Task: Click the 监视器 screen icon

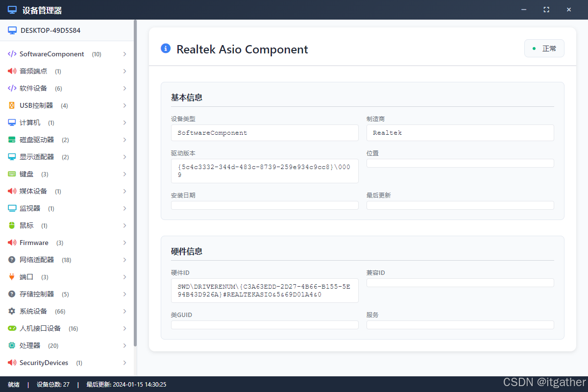Action: [12, 208]
